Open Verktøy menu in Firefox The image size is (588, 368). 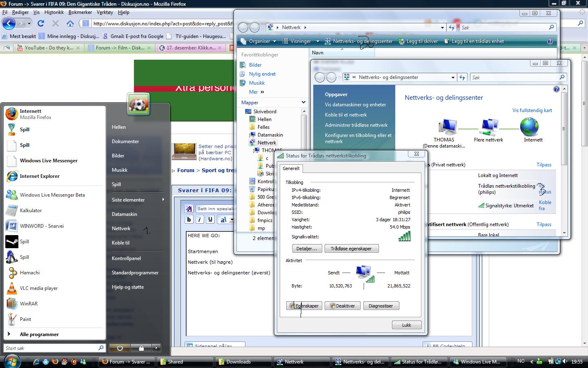click(x=105, y=12)
